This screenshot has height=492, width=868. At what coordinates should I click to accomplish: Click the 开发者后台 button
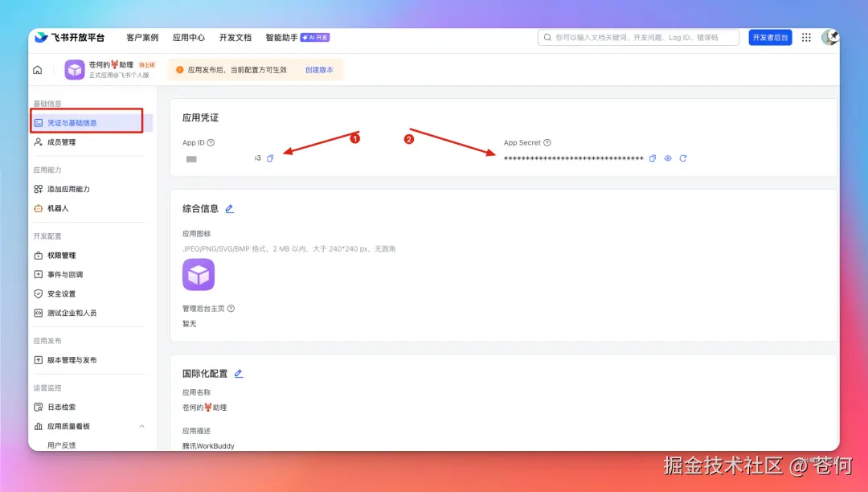tap(770, 37)
